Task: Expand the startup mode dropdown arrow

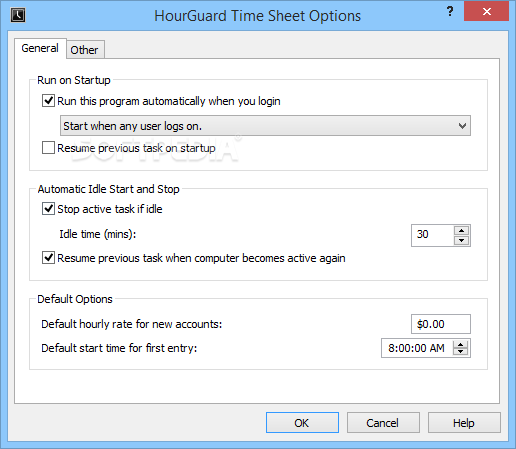Action: pyautogui.click(x=462, y=126)
